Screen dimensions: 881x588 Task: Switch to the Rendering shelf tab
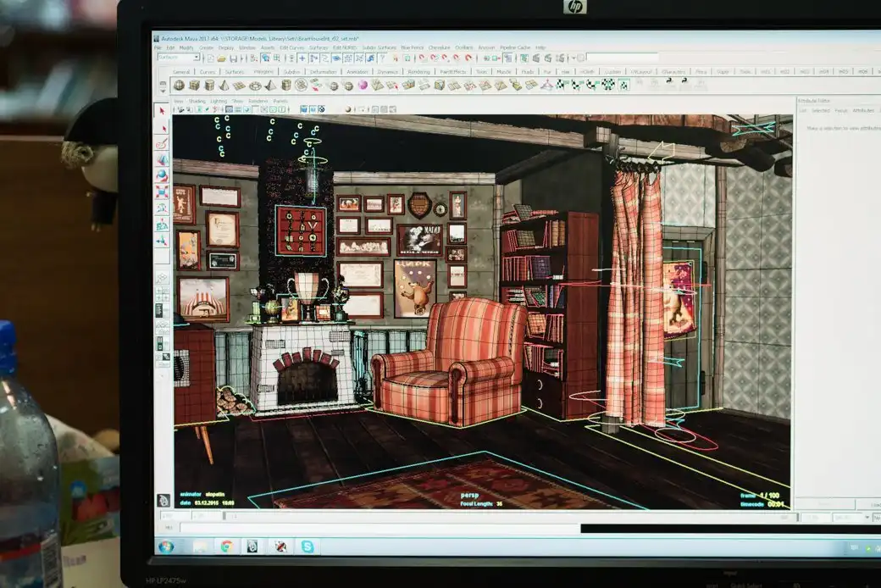click(418, 72)
